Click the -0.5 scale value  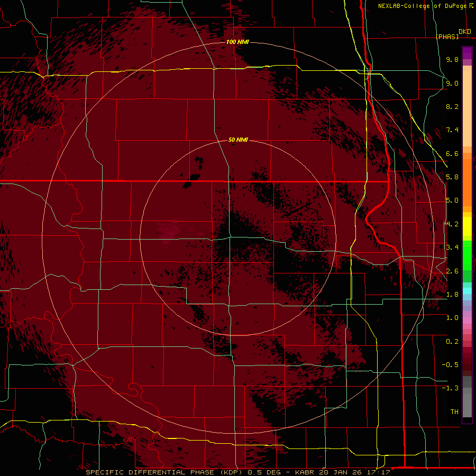click(x=450, y=365)
